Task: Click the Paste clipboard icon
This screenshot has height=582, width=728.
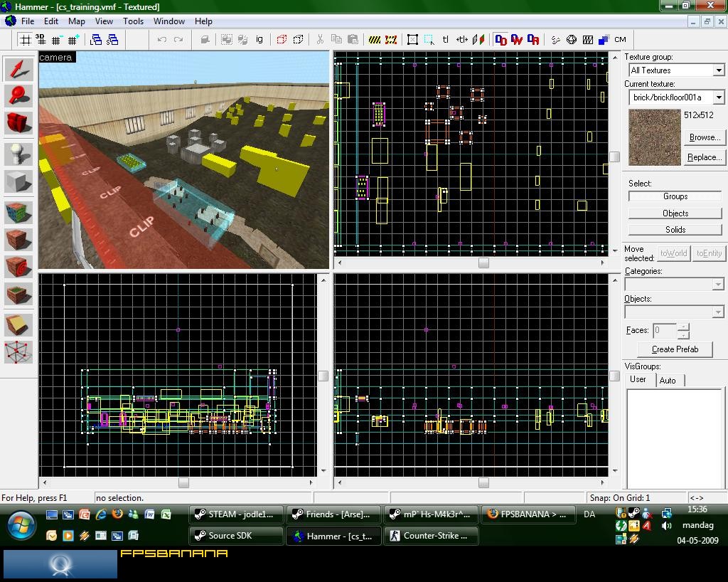Action: point(353,40)
